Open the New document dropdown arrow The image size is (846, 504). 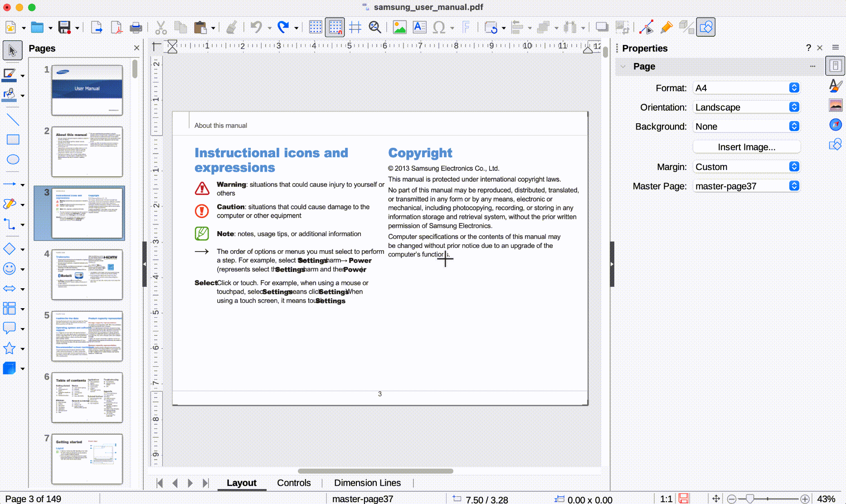(x=24, y=28)
